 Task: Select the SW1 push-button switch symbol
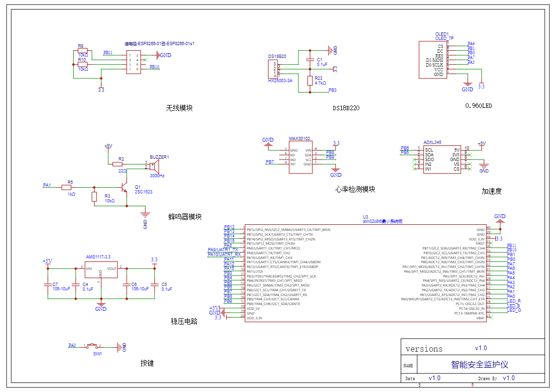pos(93,345)
